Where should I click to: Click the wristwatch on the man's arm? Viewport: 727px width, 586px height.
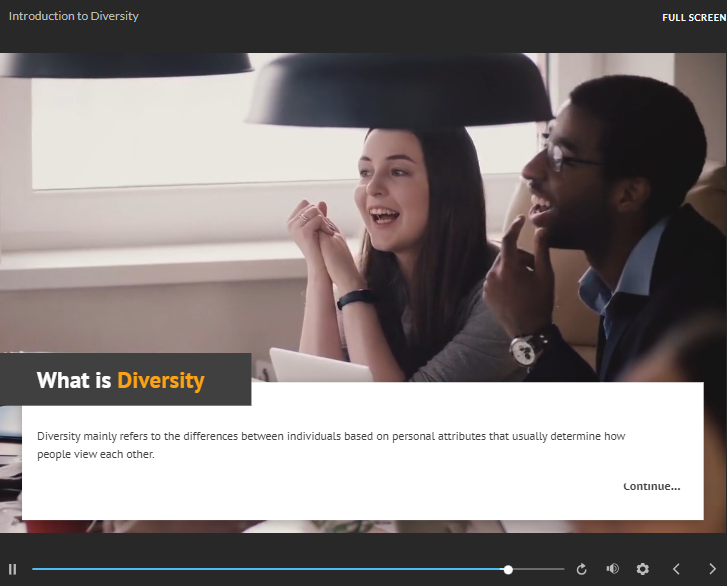527,349
